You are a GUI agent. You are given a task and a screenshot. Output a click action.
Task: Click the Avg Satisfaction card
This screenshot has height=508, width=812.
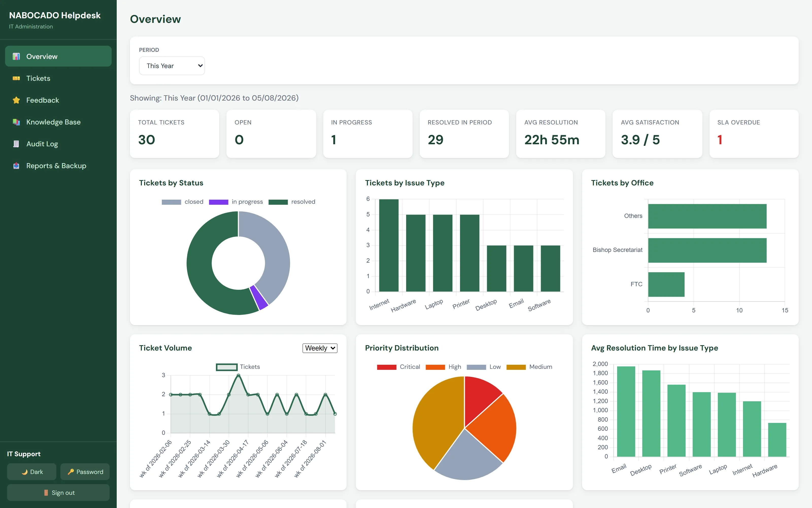pos(657,134)
